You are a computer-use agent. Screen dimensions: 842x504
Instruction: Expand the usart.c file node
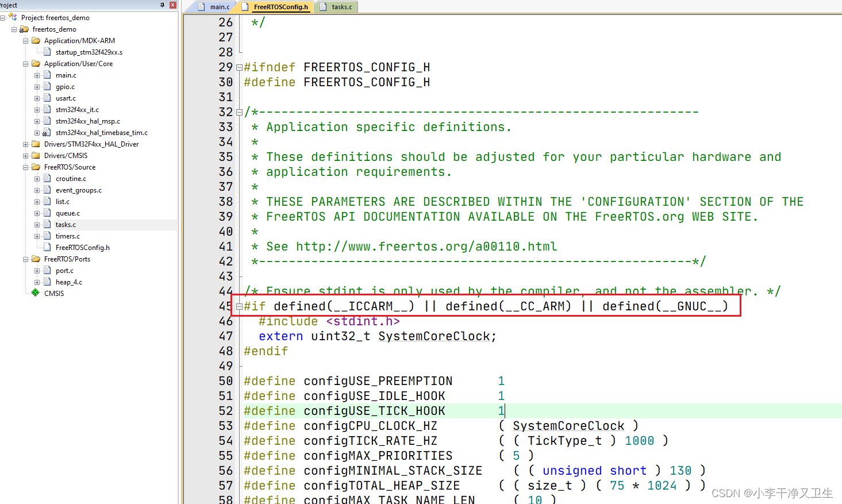click(37, 98)
